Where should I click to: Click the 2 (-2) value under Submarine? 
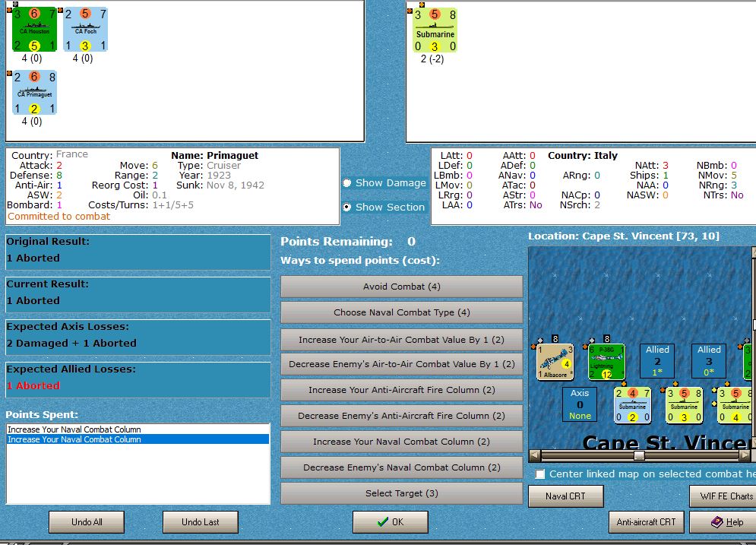click(432, 59)
